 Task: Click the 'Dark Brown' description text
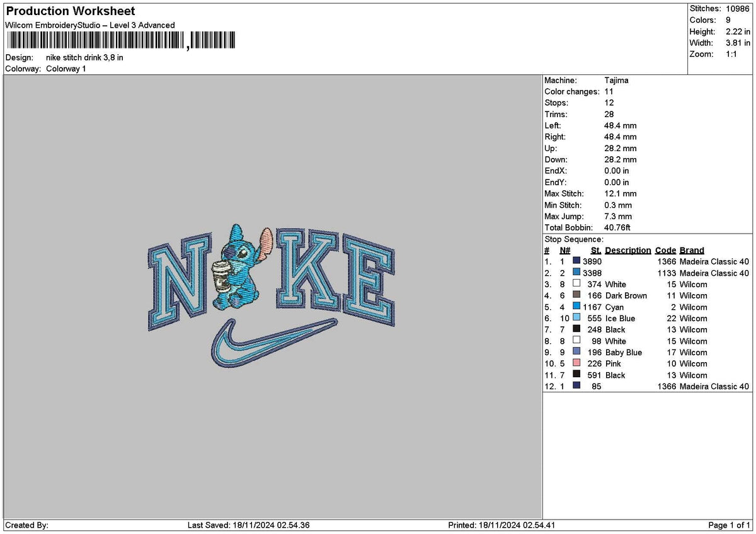(x=626, y=295)
